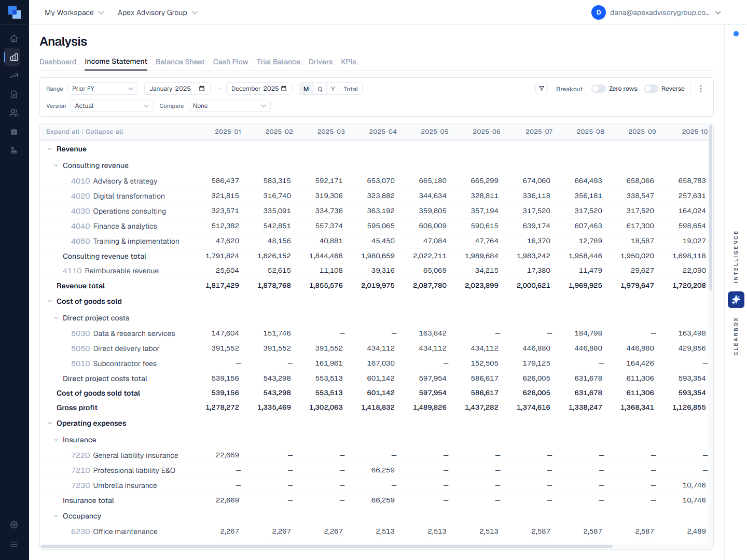The height and width of the screenshot is (560, 747).
Task: Switch to the Trial Balance tab
Action: pos(279,62)
